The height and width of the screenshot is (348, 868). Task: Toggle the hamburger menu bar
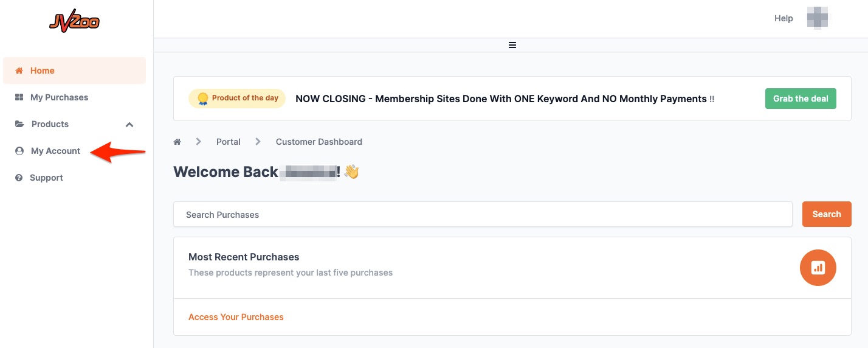(x=512, y=45)
